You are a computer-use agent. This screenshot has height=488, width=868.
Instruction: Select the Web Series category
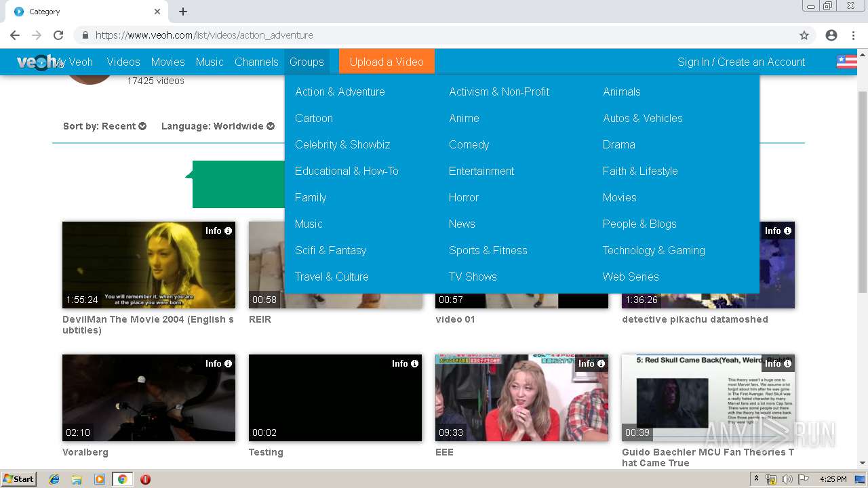631,277
